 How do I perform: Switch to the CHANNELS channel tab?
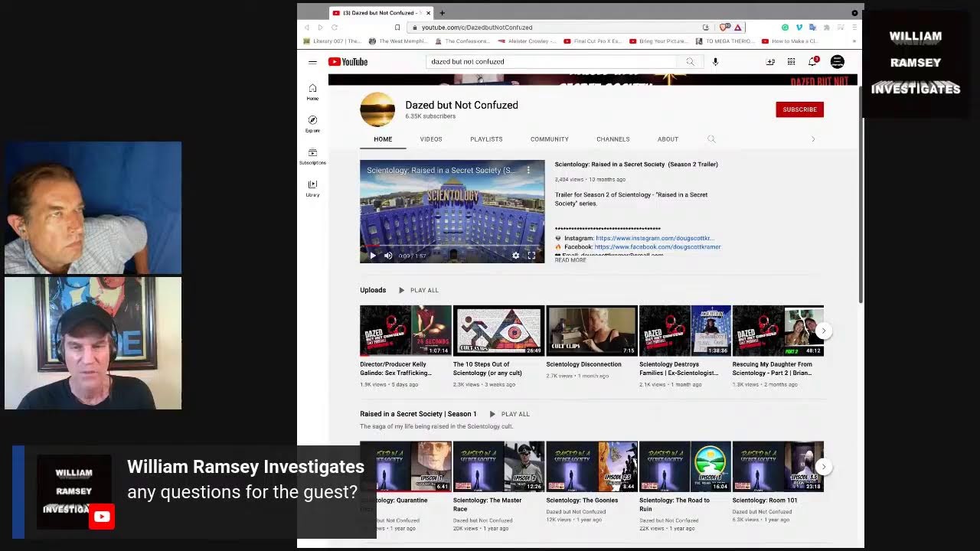coord(613,139)
